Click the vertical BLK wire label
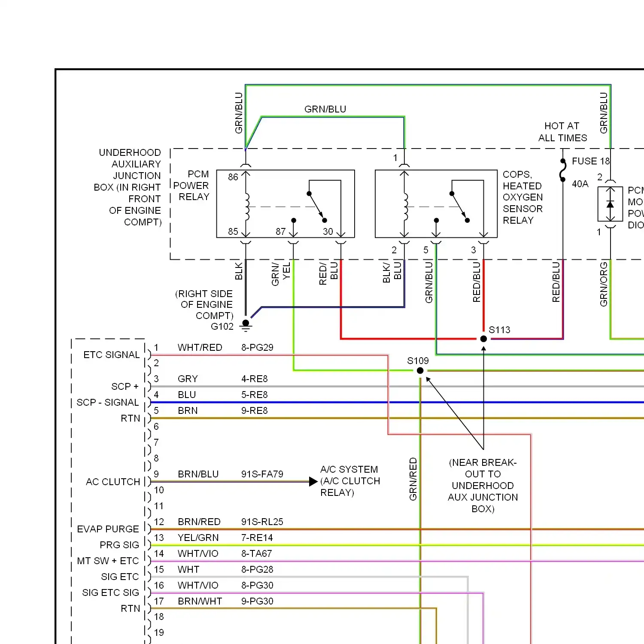This screenshot has height=644, width=644. [x=239, y=271]
